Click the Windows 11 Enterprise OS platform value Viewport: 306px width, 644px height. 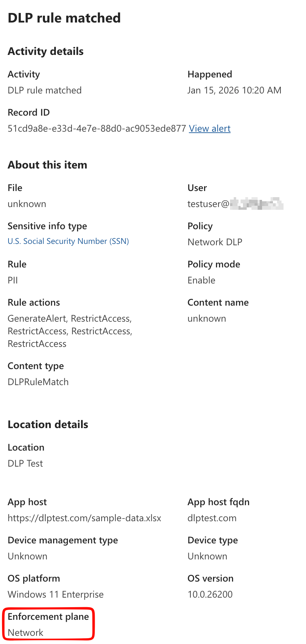point(56,594)
